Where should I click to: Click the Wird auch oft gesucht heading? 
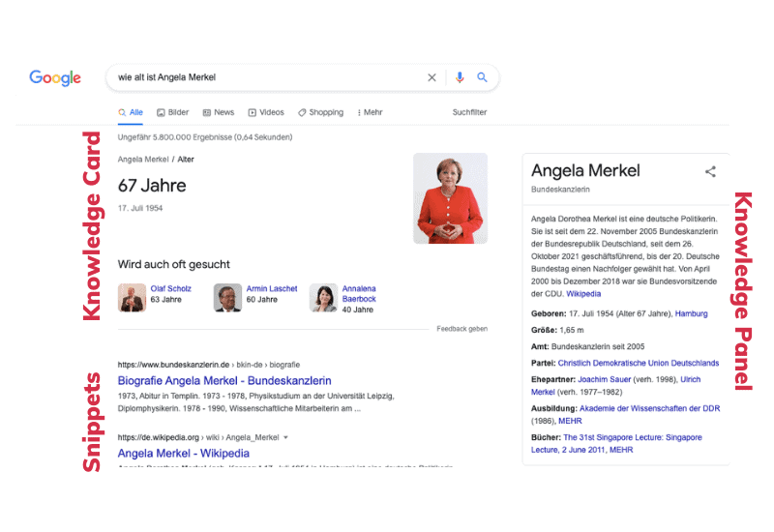coord(174,264)
